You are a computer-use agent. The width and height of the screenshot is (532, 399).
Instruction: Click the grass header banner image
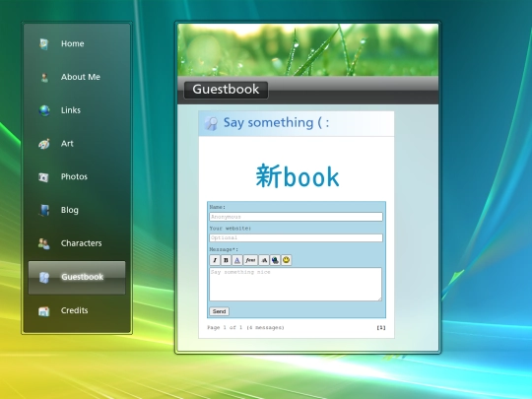point(307,50)
